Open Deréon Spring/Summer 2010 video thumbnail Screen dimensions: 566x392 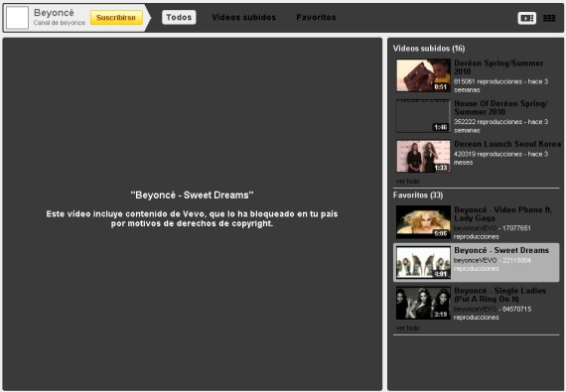pos(423,75)
